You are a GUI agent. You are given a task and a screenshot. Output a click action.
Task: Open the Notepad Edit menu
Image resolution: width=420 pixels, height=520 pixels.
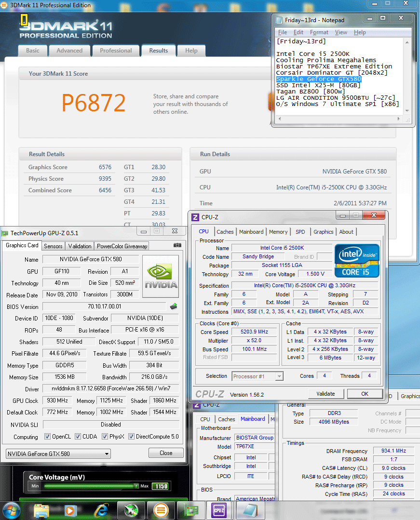click(x=298, y=32)
